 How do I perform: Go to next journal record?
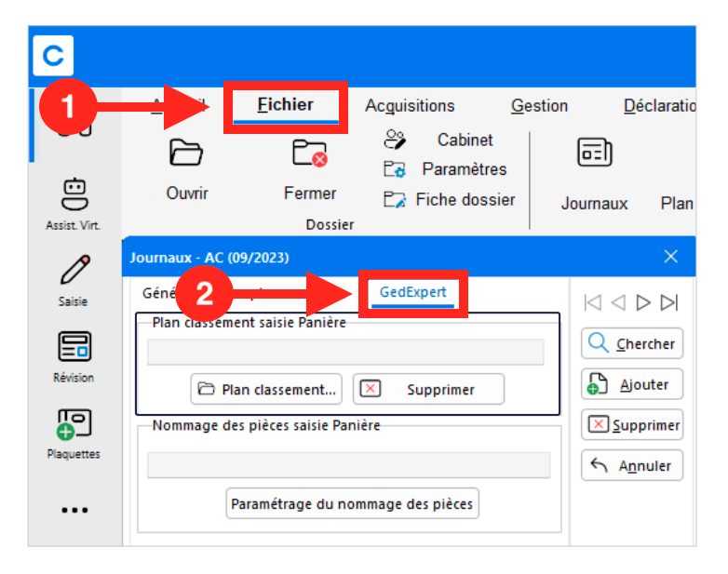(x=643, y=302)
